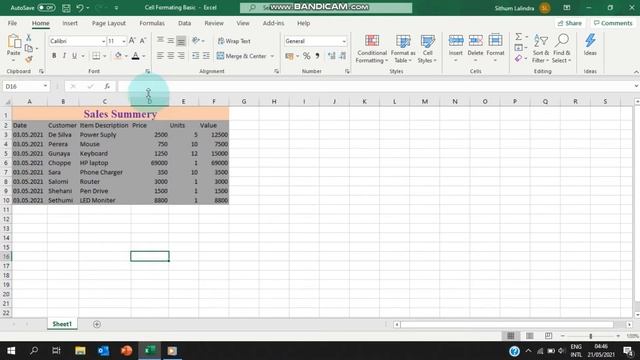Click Wrap Text button

click(234, 41)
